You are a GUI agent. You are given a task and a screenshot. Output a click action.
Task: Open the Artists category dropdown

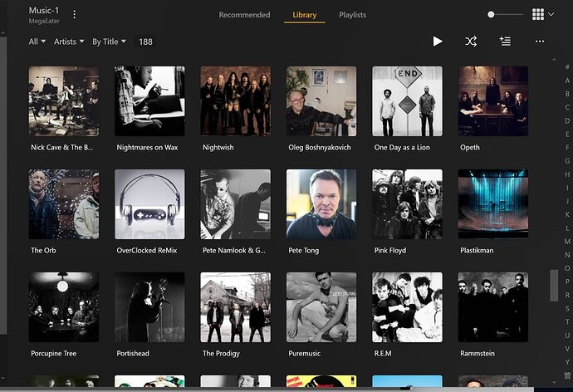[69, 42]
